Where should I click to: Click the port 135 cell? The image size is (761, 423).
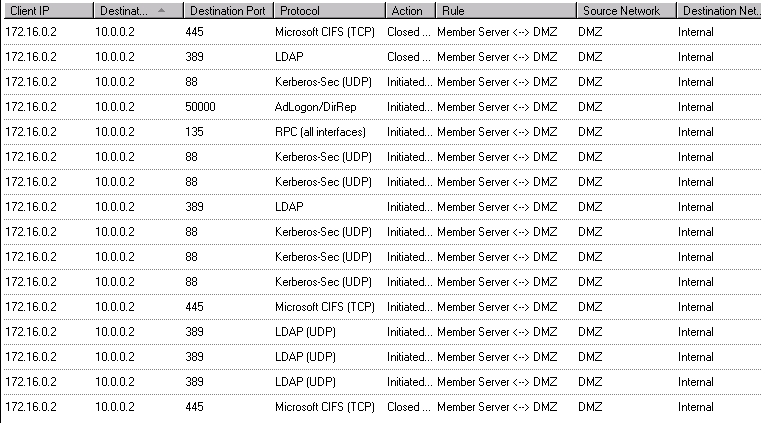195,132
